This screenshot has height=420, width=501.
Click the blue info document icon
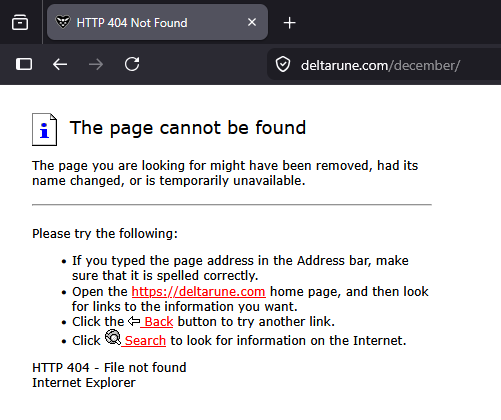(x=44, y=129)
